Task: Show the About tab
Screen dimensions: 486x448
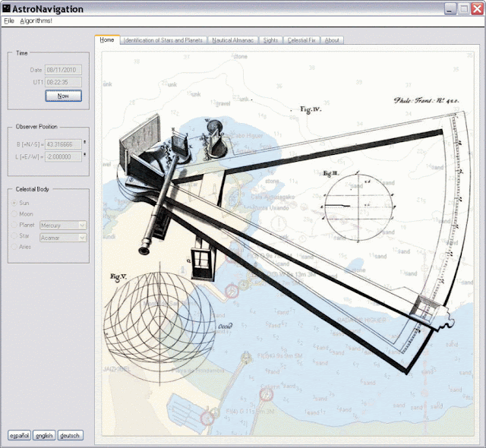Action: [332, 40]
